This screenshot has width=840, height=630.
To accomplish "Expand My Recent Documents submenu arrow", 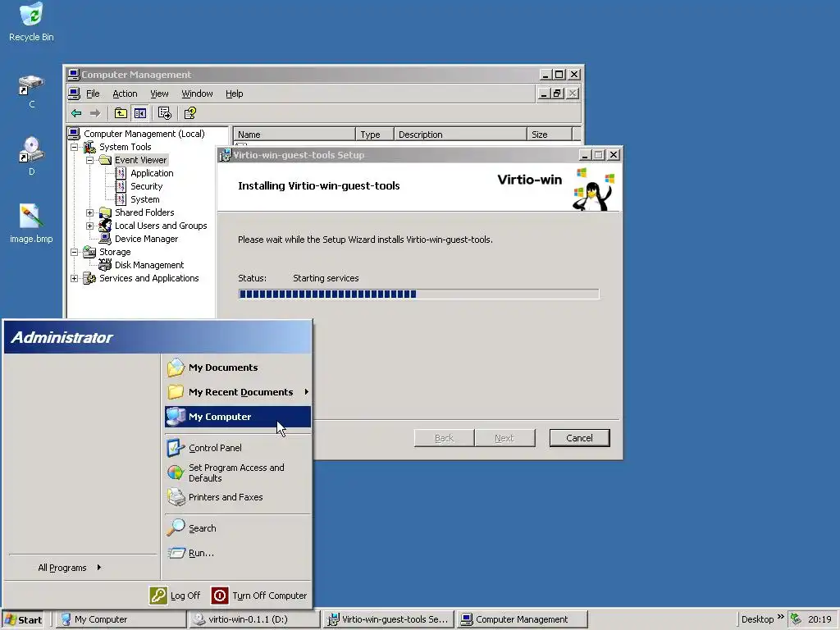I will click(307, 392).
